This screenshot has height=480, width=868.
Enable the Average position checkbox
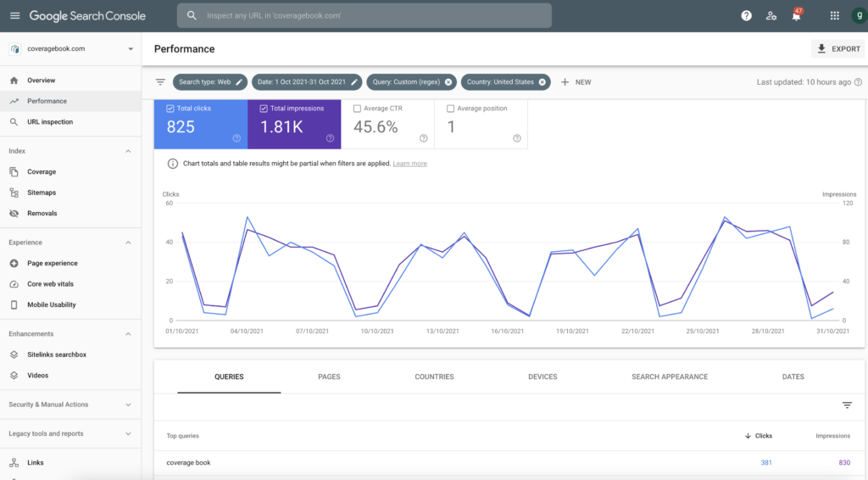[451, 109]
